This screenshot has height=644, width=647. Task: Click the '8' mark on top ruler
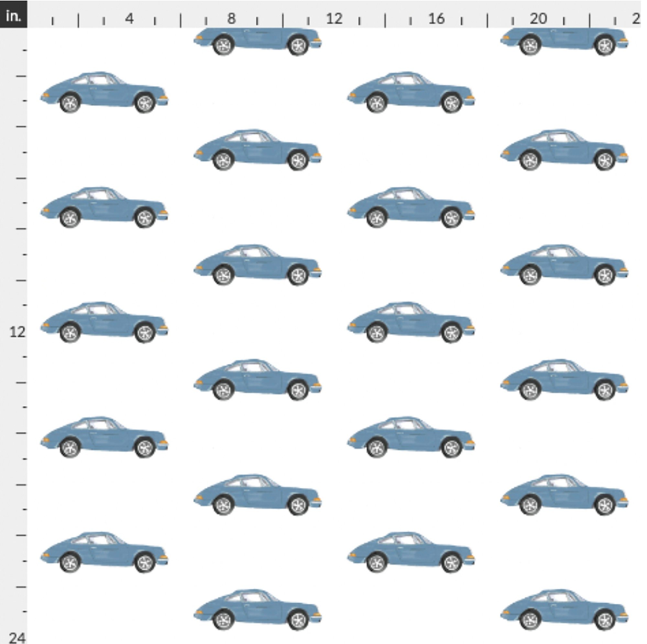231,19
